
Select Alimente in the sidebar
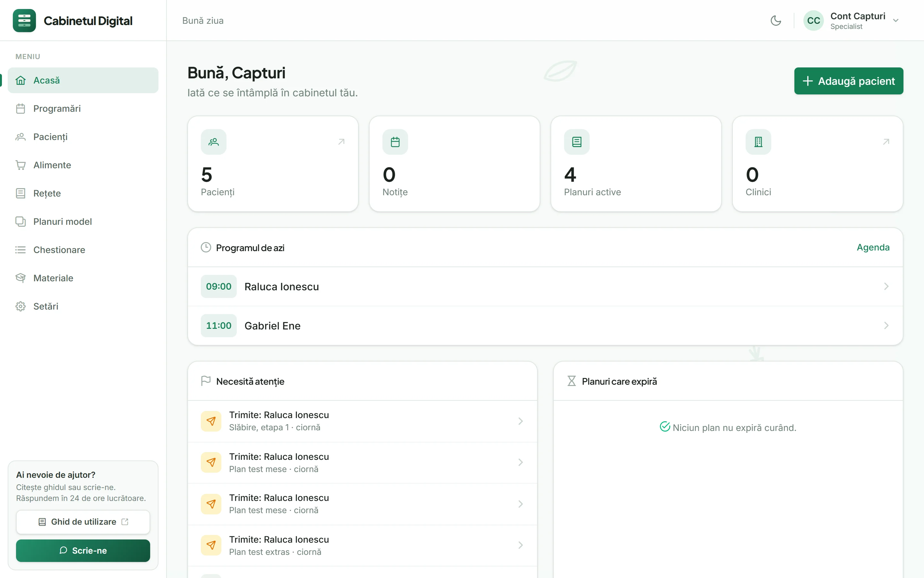point(83,165)
